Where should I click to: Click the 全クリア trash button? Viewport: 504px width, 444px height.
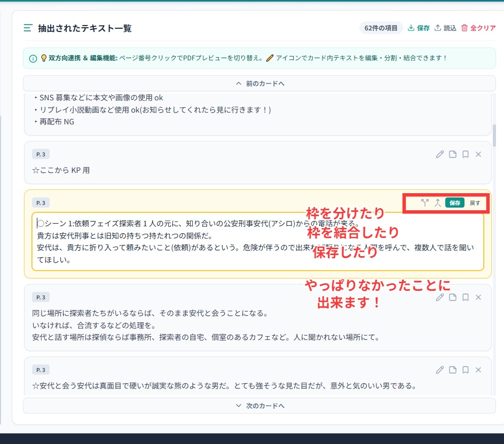[x=478, y=28]
